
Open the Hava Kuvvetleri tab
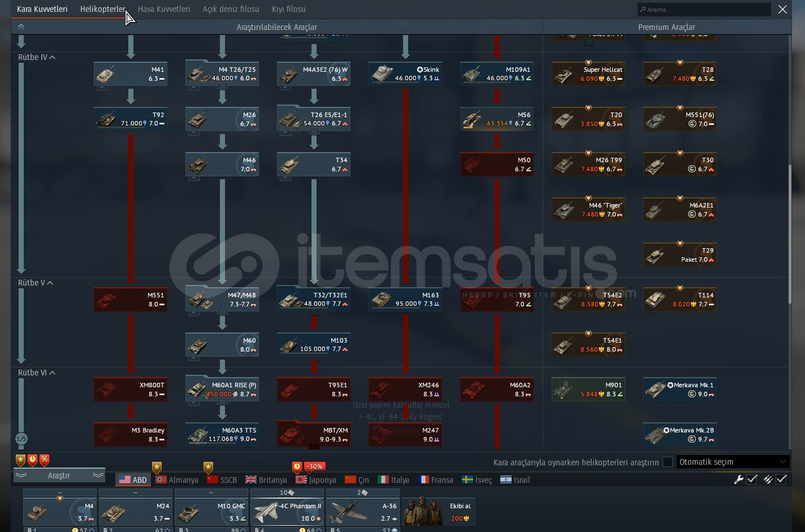pos(164,9)
